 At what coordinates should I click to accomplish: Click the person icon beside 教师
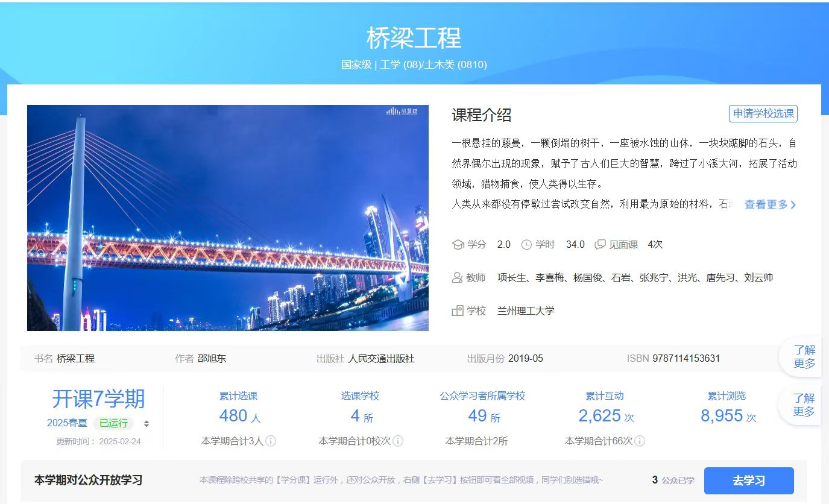pos(458,277)
